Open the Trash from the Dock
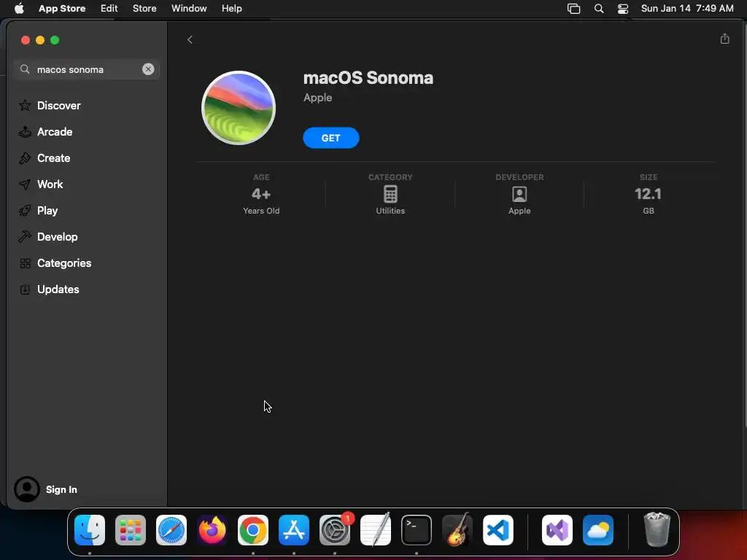 coord(657,530)
